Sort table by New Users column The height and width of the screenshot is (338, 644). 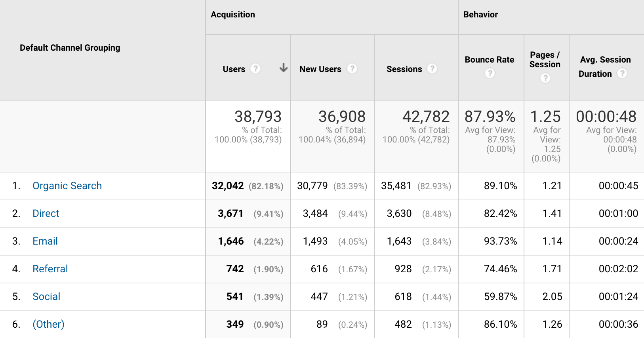click(320, 69)
